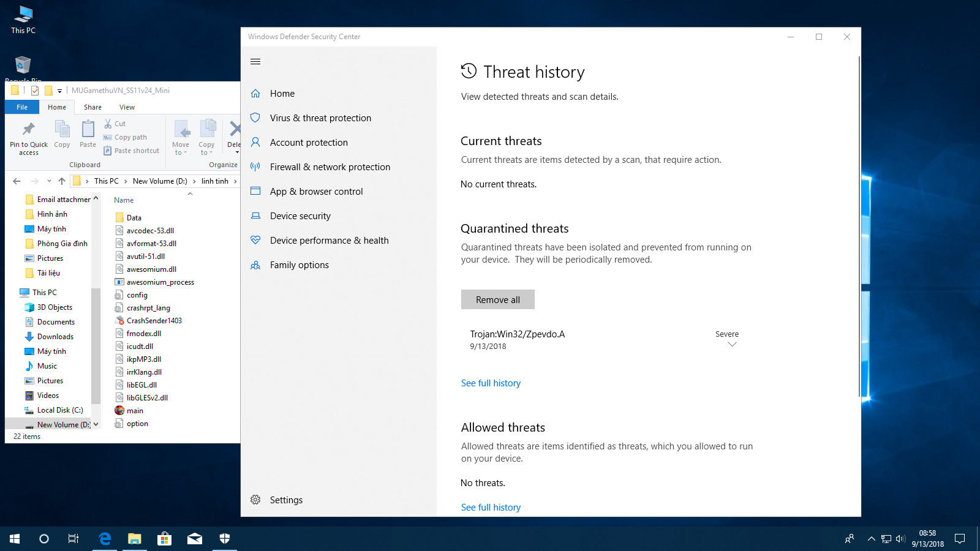980x551 pixels.
Task: Open Virus & threat protection page
Action: (x=320, y=118)
